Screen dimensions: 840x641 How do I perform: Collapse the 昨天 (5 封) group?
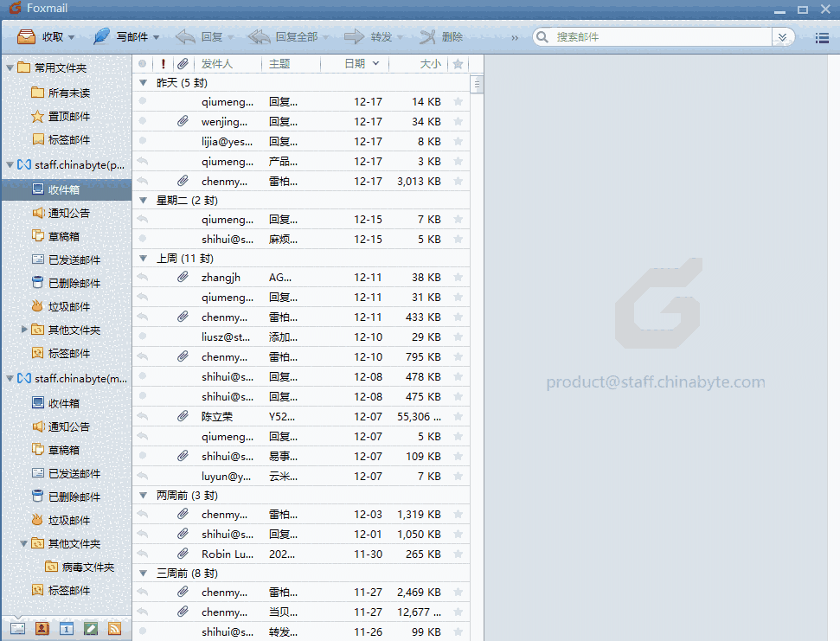142,83
